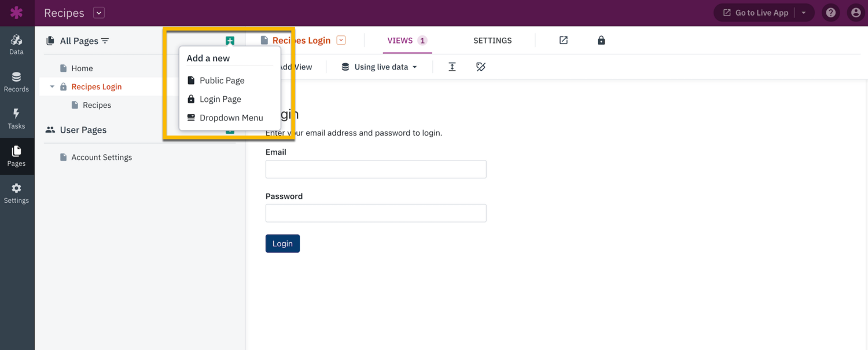Screen dimensions: 868x350
Task: Open the Settings gear in sidebar
Action: [16, 193]
